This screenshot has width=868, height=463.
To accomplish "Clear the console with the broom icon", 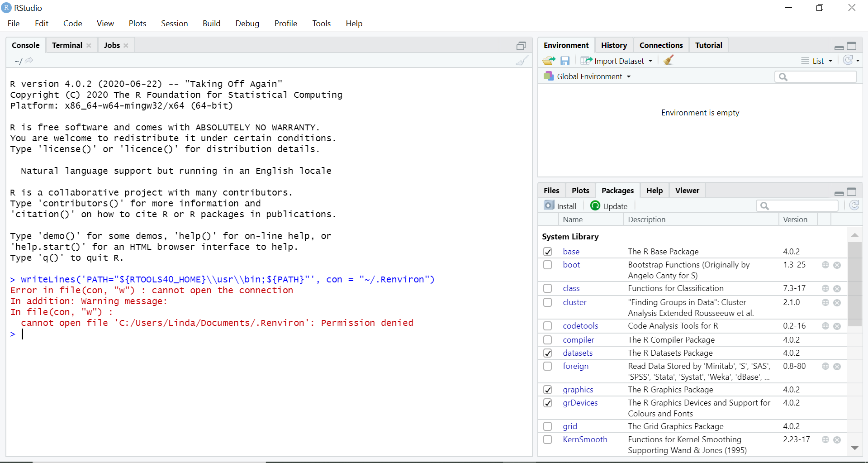I will (x=522, y=61).
